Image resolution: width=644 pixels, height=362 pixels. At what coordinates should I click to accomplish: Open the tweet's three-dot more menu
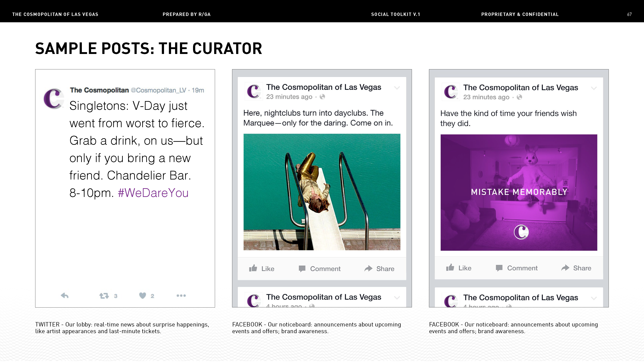pos(181,295)
